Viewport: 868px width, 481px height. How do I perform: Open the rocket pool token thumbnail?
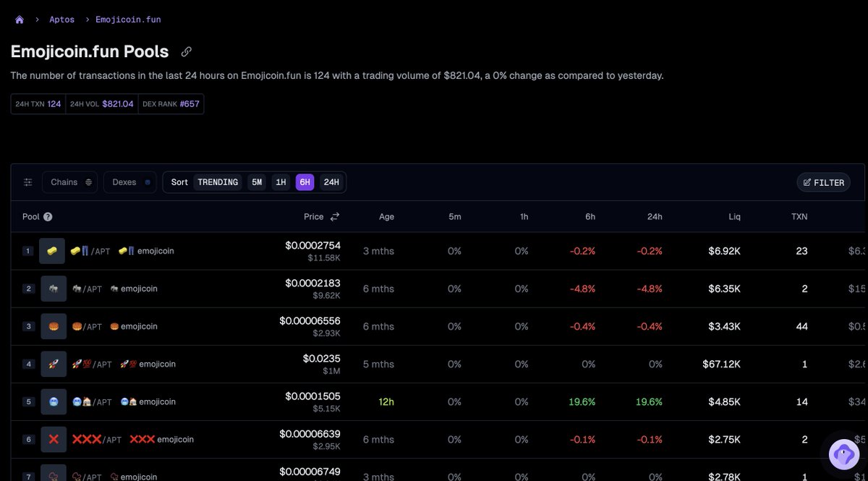point(52,364)
